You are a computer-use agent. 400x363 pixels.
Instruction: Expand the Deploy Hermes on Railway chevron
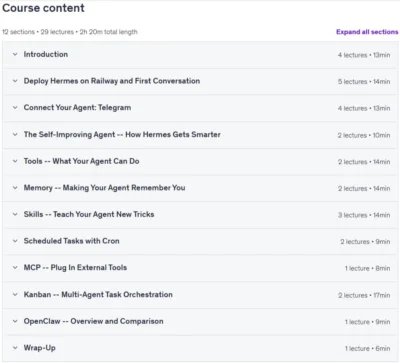15,81
